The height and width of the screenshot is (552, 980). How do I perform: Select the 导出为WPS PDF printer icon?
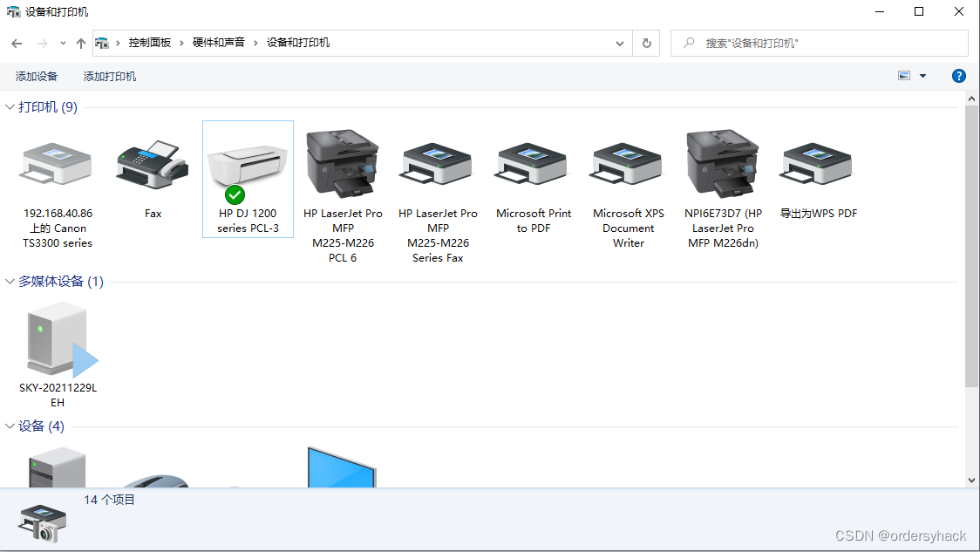click(818, 164)
